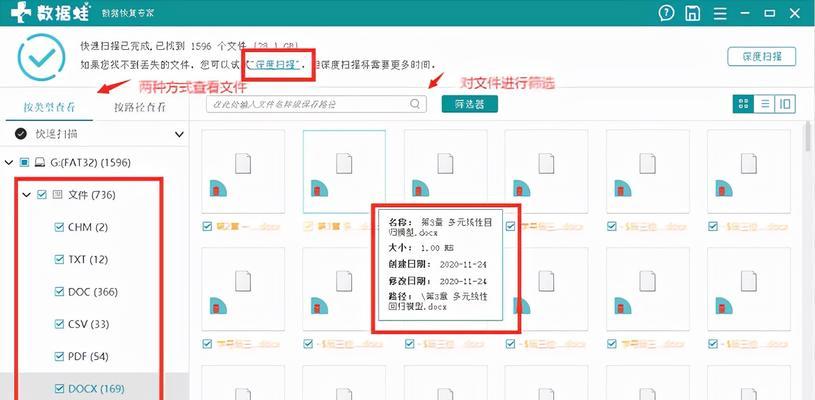Switch to 按路径查看 tab
Viewport: 815px width, 400px height.
pos(140,108)
